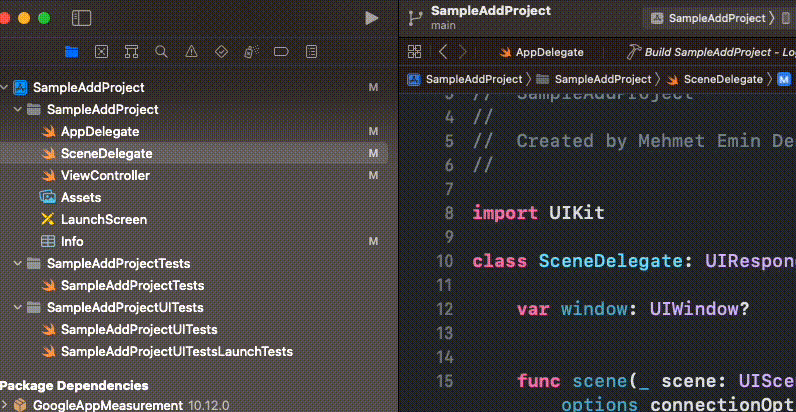
Task: Click the GoogleAppMeasurement package box icon
Action: pyautogui.click(x=20, y=405)
